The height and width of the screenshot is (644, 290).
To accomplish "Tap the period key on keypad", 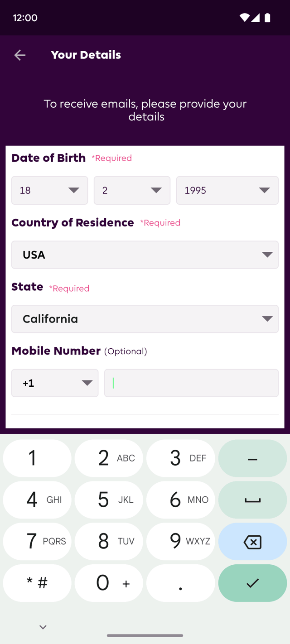I will pyautogui.click(x=181, y=583).
